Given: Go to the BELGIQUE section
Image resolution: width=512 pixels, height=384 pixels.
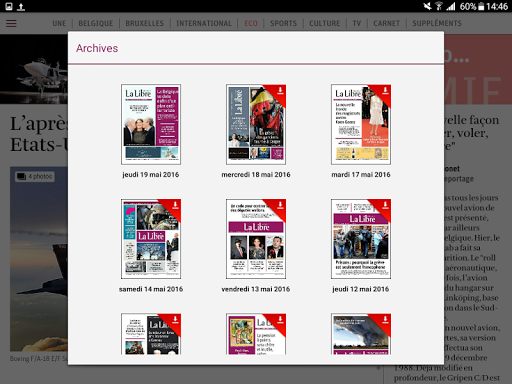Looking at the screenshot, I should [96, 23].
